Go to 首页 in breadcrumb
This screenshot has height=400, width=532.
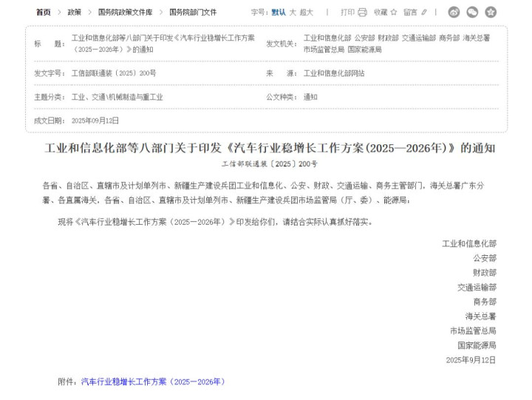pyautogui.click(x=44, y=13)
